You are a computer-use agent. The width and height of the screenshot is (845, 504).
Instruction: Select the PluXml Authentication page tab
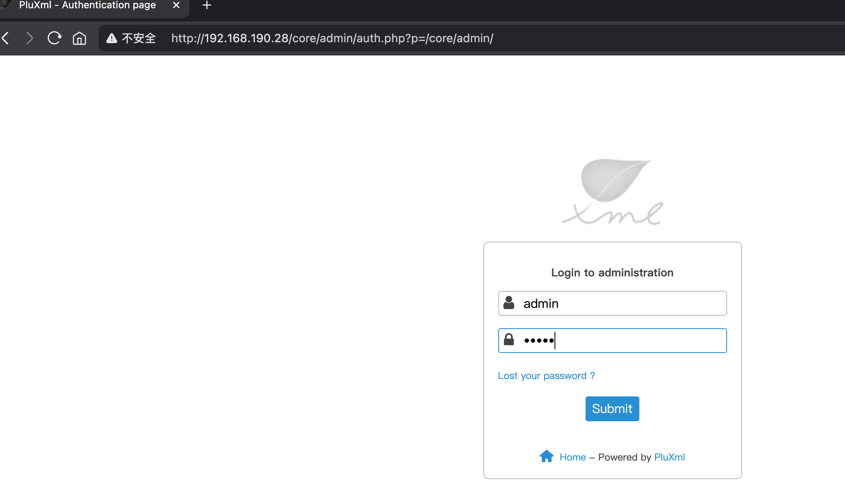pyautogui.click(x=88, y=5)
